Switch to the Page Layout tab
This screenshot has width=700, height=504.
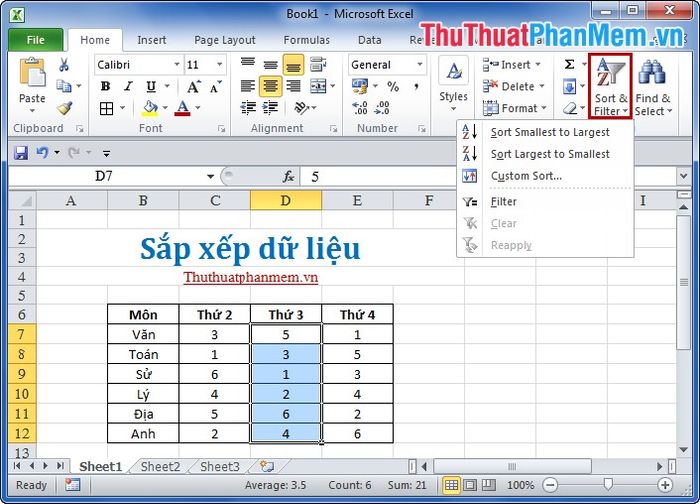tap(225, 40)
